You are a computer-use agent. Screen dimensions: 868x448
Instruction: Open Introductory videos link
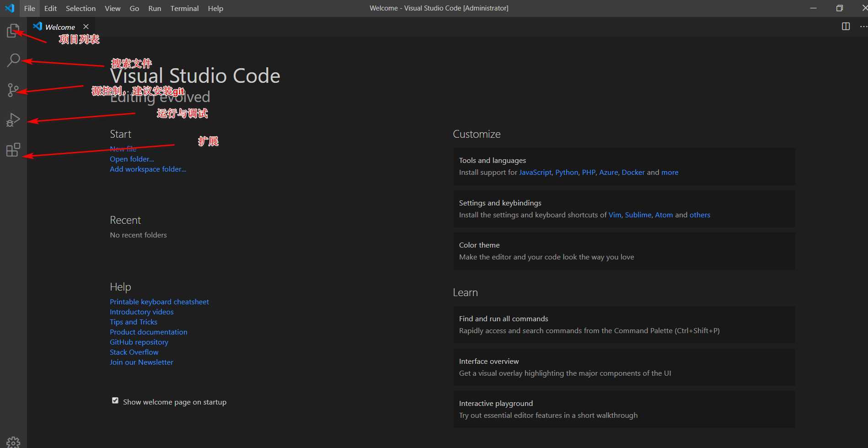(x=141, y=312)
